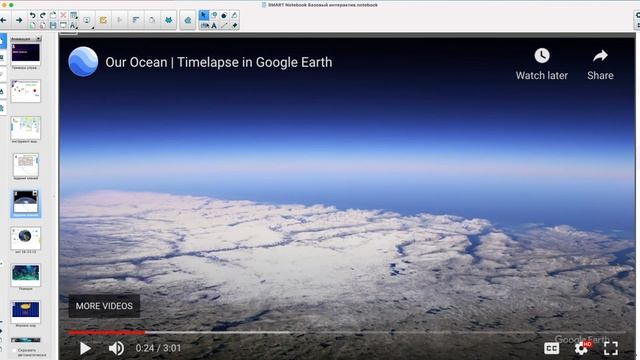Open the Properties sidebar tab

click(2, 91)
